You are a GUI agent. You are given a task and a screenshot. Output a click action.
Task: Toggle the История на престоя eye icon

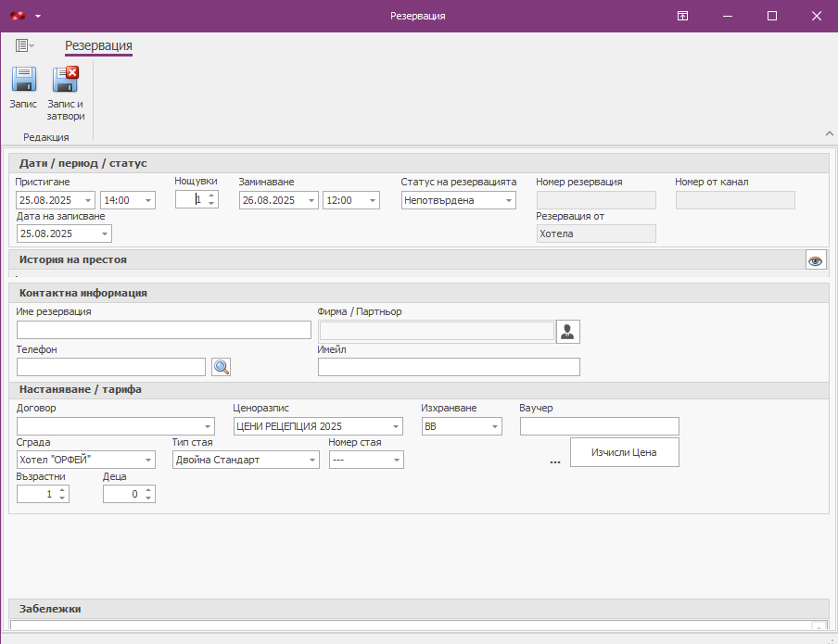click(x=816, y=260)
